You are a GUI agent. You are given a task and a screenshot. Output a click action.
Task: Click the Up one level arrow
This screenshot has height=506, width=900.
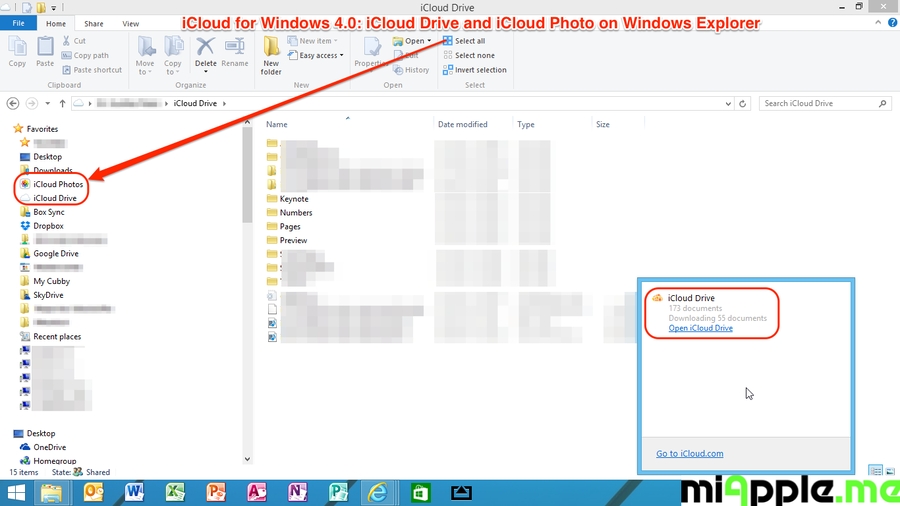[62, 104]
